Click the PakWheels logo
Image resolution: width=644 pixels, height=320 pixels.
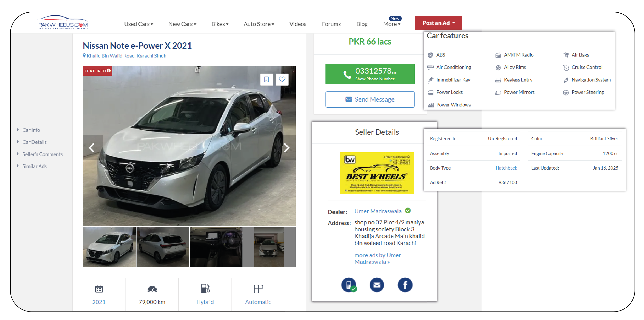tap(63, 22)
